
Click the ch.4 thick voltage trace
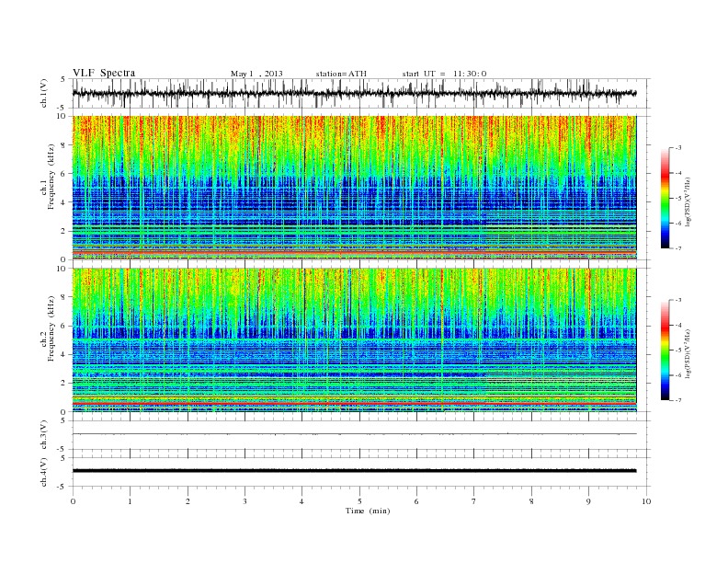coord(354,471)
